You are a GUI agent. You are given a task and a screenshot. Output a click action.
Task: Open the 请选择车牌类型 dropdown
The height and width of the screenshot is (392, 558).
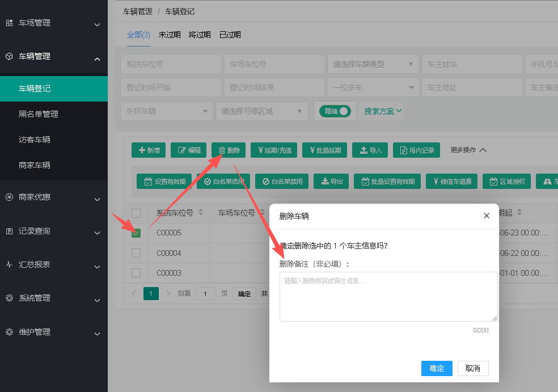tap(373, 64)
